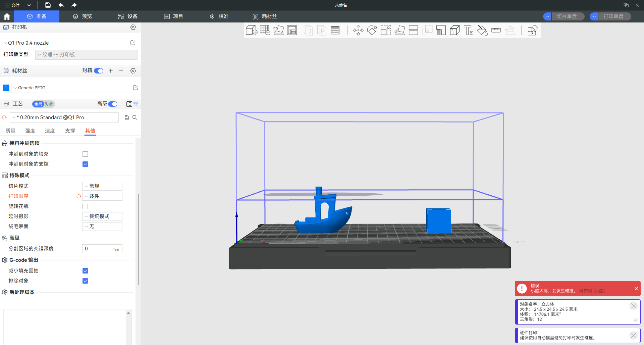Click the Home icon
Viewport: 644px width, 345px height.
(7, 16)
